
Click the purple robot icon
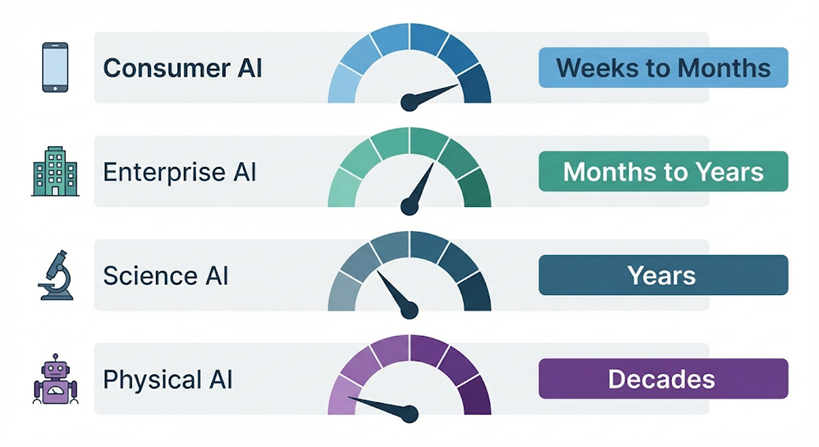(55, 380)
